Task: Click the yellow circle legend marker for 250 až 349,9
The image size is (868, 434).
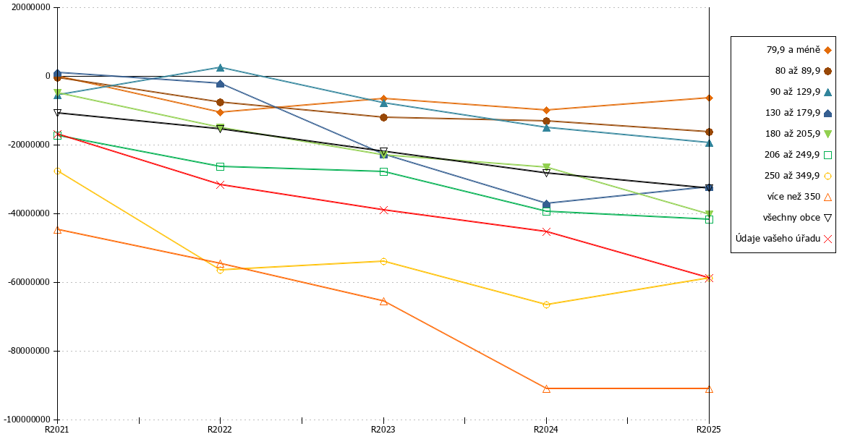Action: tap(827, 176)
